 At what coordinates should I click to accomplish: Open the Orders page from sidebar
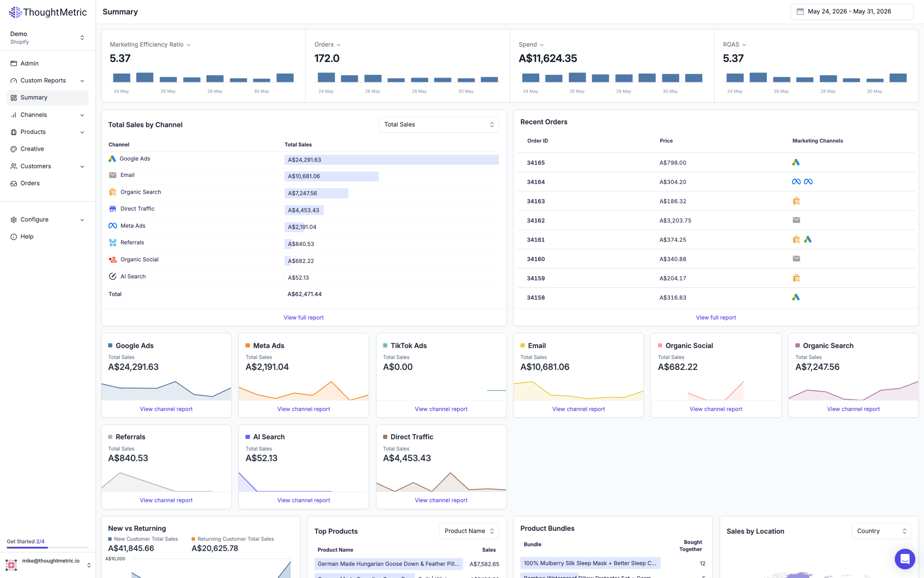pyautogui.click(x=47, y=184)
